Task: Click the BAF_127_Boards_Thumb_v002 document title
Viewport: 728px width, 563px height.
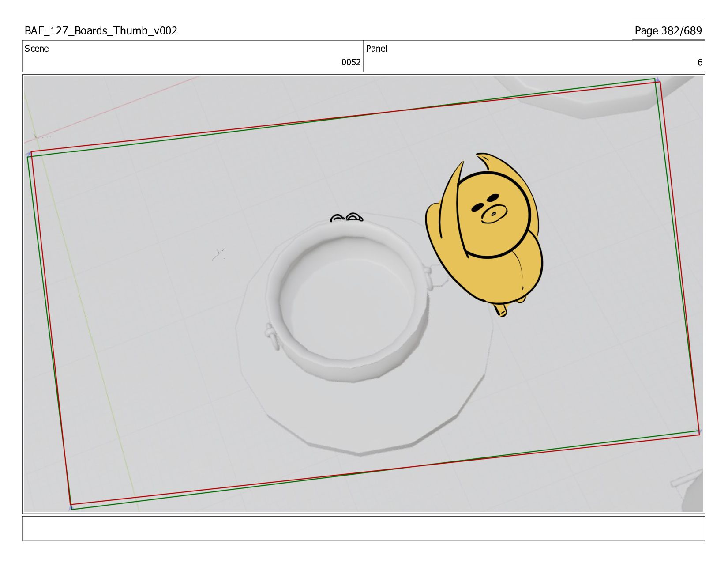Action: (101, 30)
